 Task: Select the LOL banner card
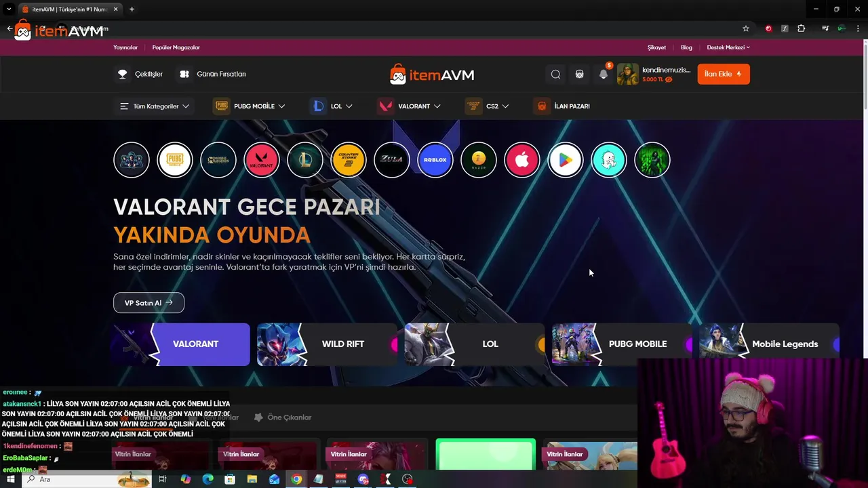[x=475, y=344]
